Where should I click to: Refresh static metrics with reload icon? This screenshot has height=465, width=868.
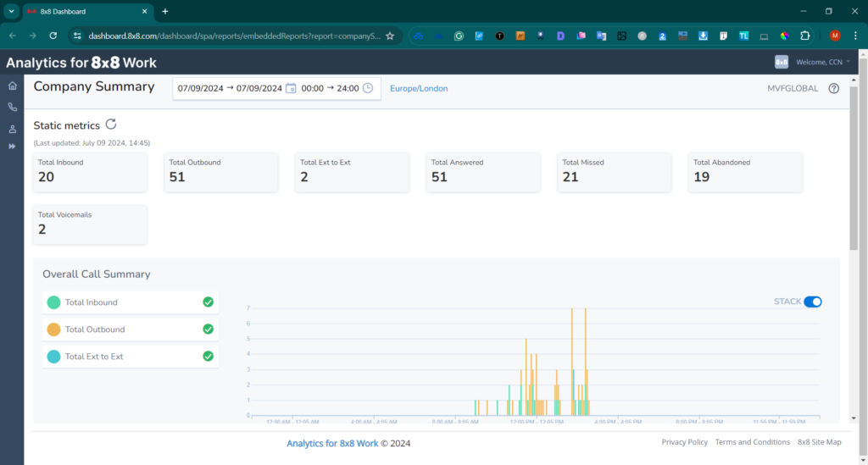point(111,125)
